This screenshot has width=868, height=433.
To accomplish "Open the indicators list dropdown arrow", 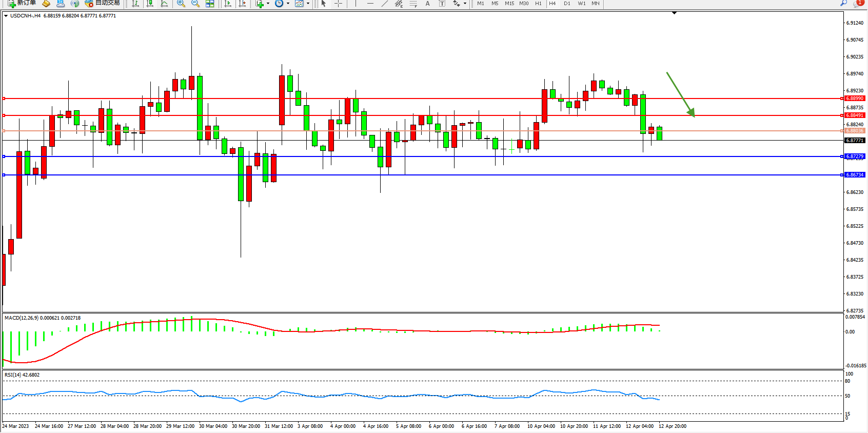I will 268,3.
